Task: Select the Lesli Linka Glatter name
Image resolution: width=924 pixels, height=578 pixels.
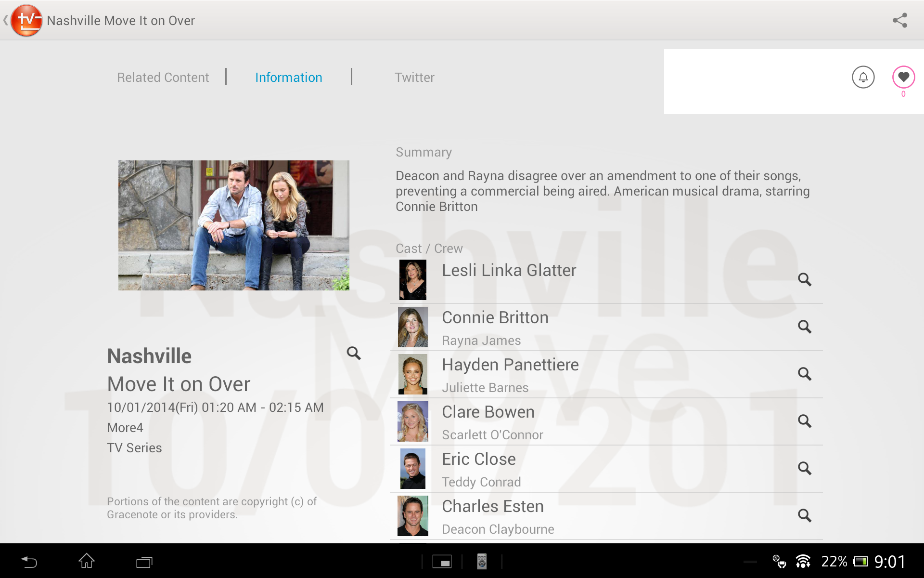Action: coord(509,270)
